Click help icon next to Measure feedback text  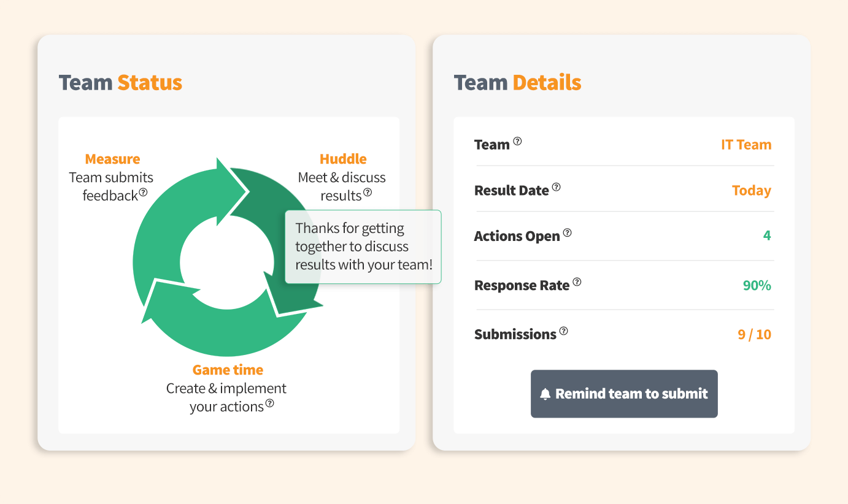click(143, 192)
